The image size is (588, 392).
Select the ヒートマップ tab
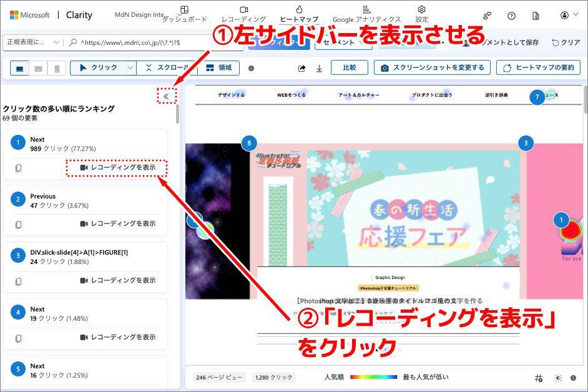(299, 14)
